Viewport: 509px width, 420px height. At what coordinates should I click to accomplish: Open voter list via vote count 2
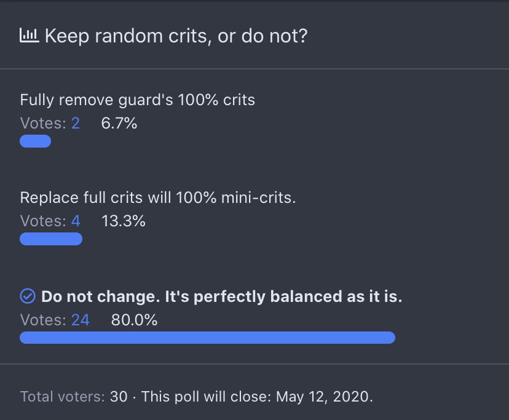[x=76, y=123]
